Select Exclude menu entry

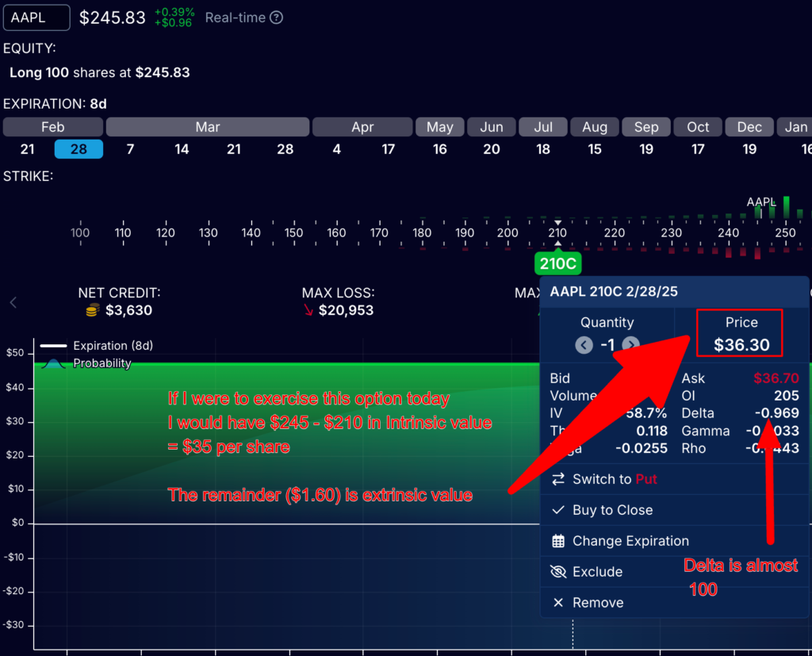pos(674,572)
